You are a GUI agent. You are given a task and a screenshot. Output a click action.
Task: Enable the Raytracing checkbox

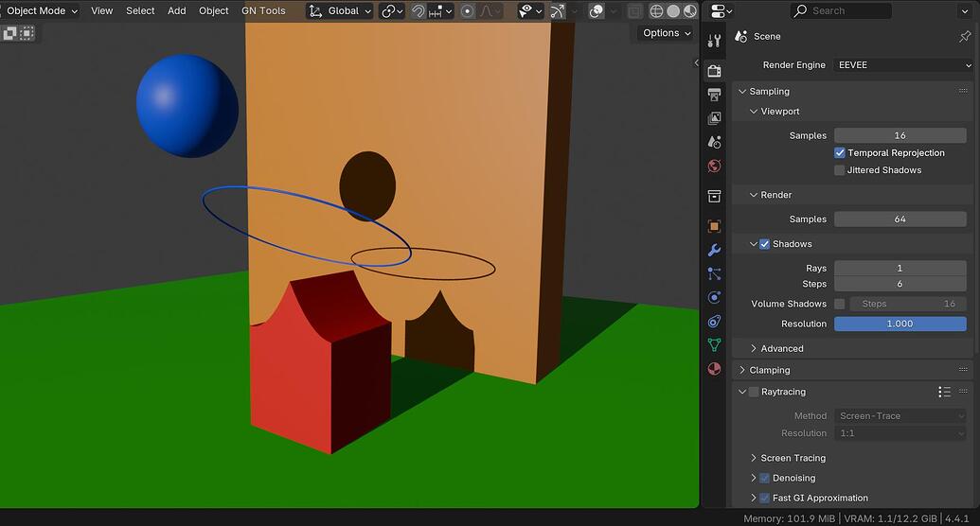[754, 392]
